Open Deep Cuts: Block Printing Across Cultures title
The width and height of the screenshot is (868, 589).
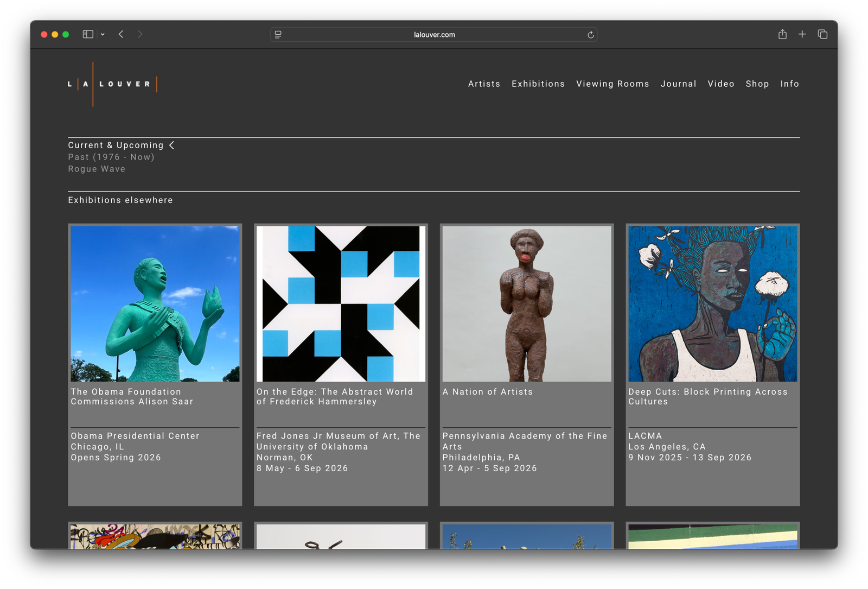(708, 397)
